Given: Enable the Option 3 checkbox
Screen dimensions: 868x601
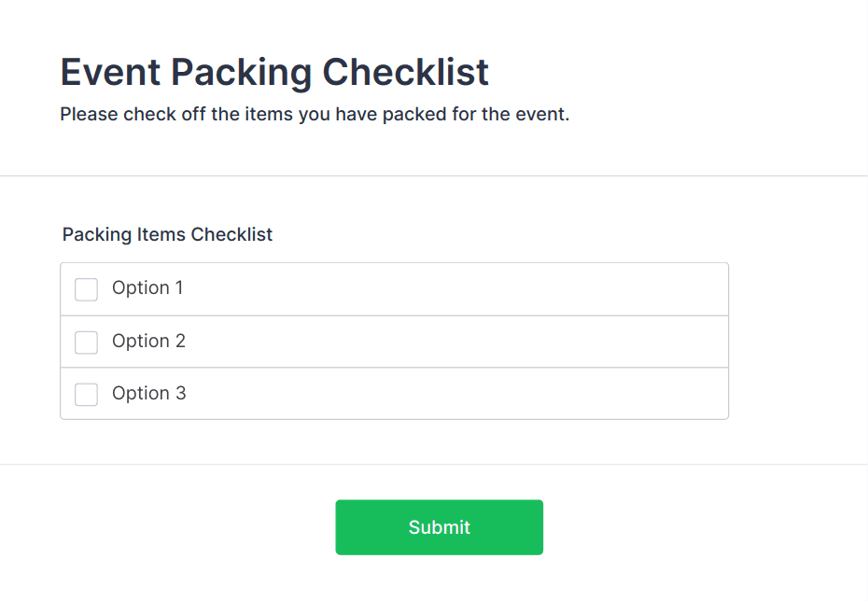Looking at the screenshot, I should tap(86, 395).
